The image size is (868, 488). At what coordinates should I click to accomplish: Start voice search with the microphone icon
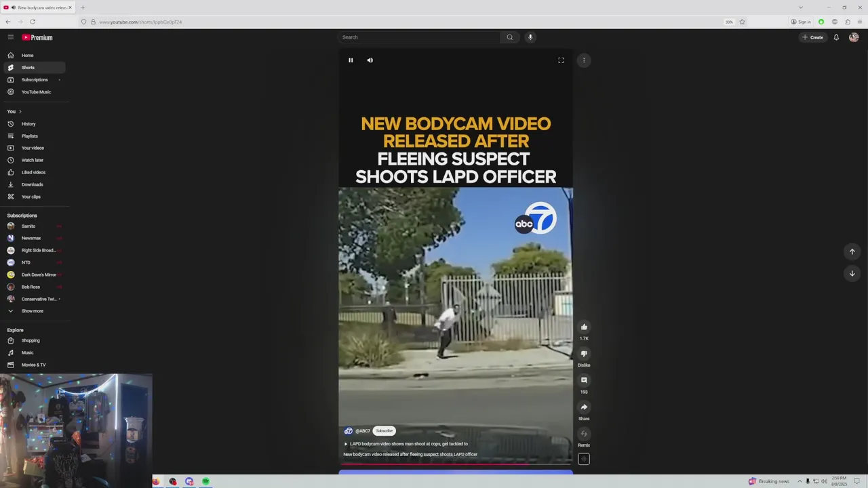[x=530, y=37]
